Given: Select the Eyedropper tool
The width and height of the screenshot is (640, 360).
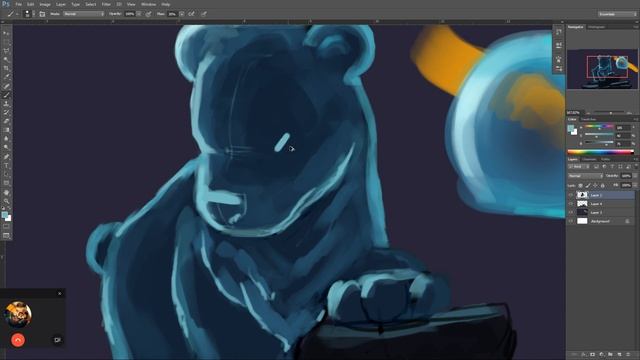Looking at the screenshot, I should pos(6,77).
